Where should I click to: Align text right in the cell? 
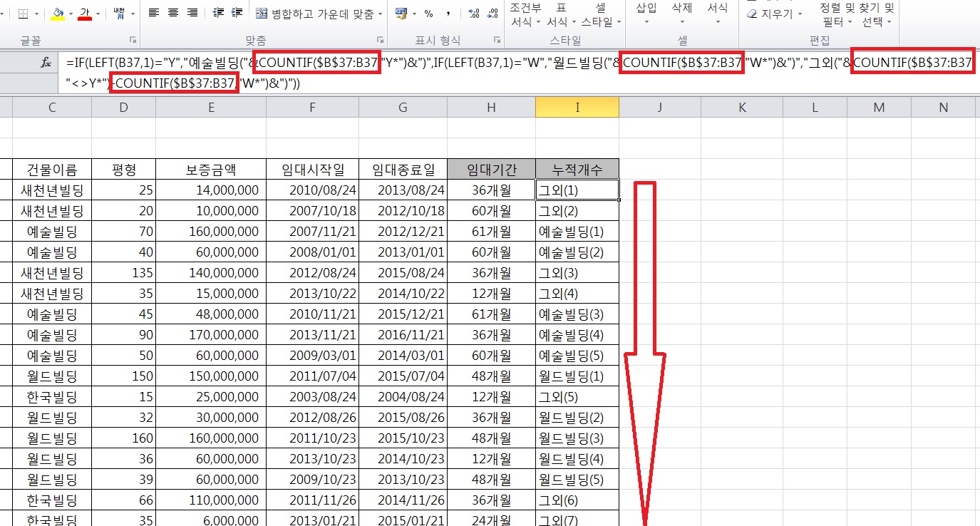click(x=192, y=13)
